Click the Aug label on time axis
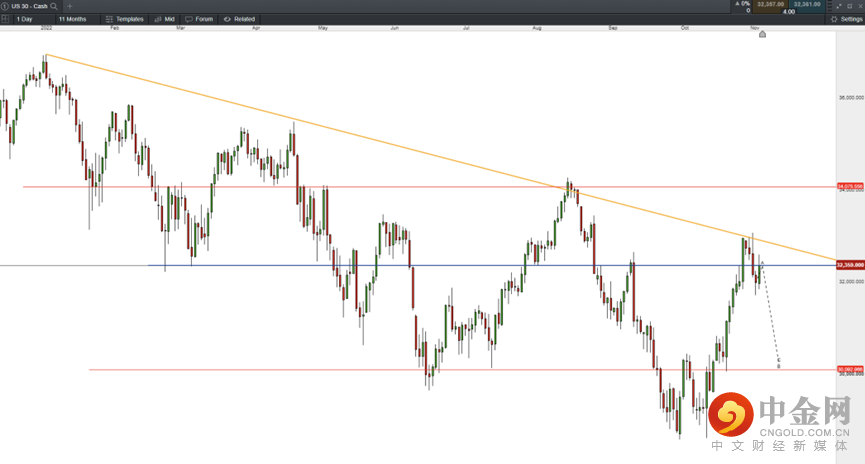The height and width of the screenshot is (464, 865). tap(537, 28)
